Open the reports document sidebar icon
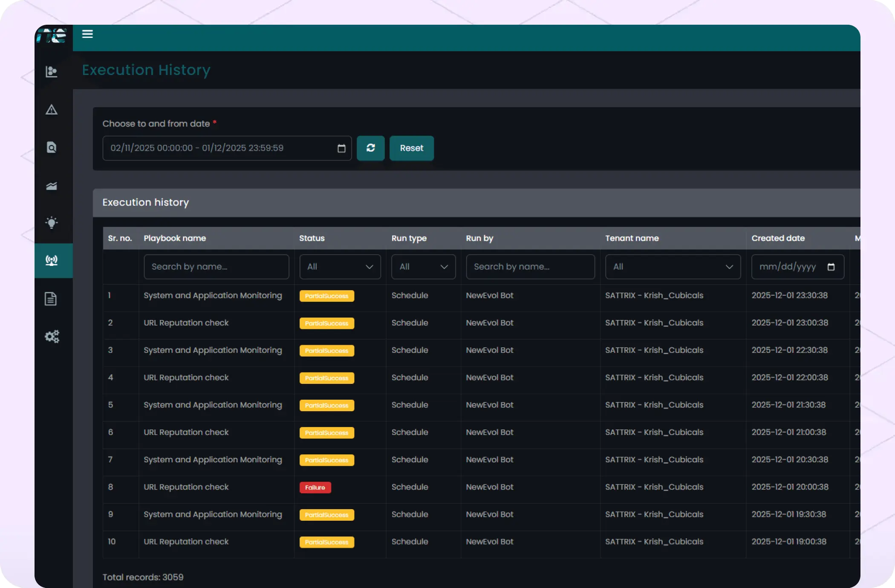 51,299
